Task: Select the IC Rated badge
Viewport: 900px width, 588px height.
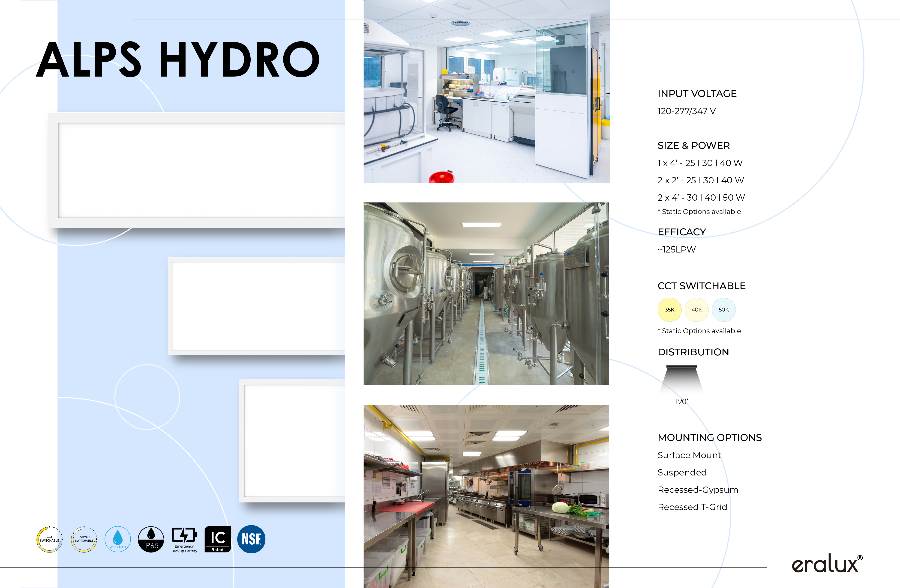Action: click(x=217, y=539)
